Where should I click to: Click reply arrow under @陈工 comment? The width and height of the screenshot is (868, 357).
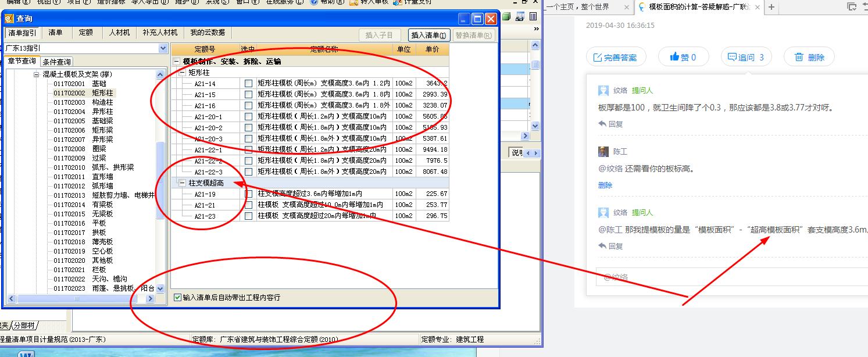coord(602,246)
